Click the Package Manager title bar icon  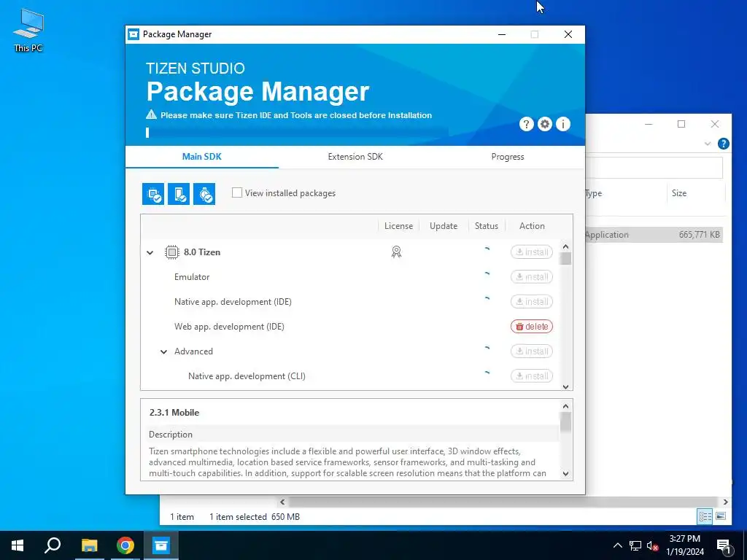tap(134, 34)
